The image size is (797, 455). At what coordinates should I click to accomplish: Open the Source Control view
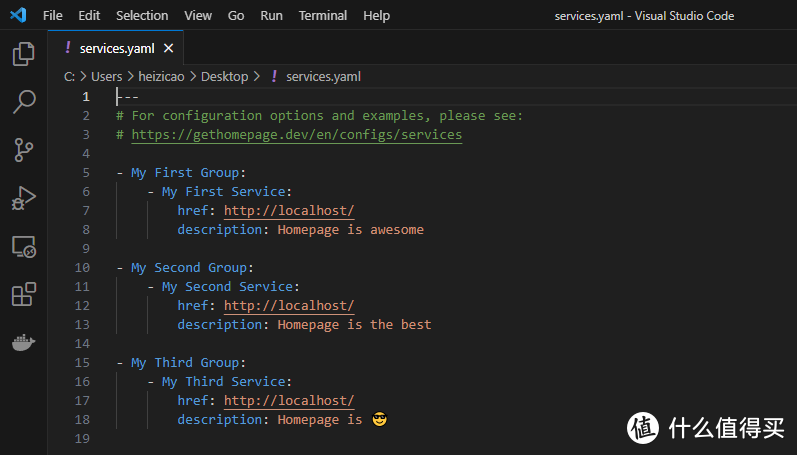[x=23, y=150]
